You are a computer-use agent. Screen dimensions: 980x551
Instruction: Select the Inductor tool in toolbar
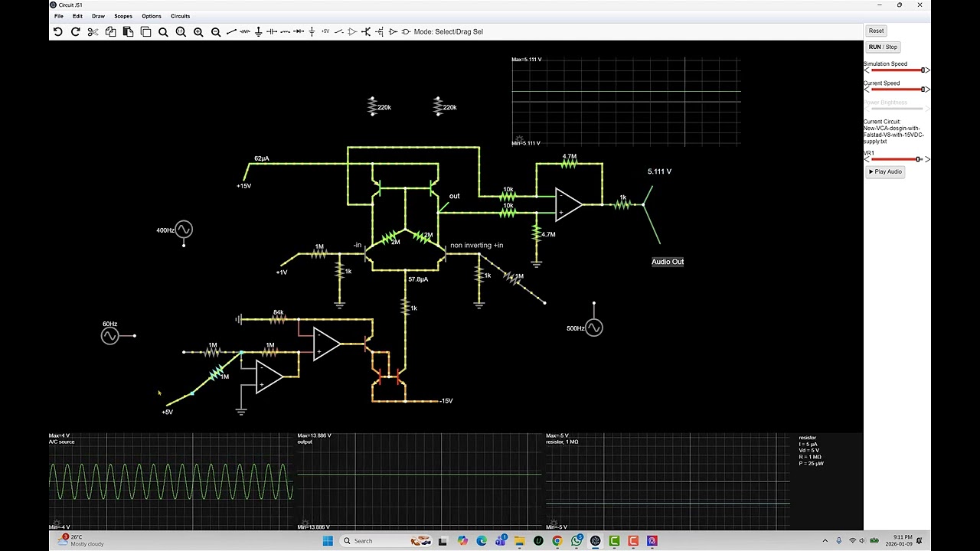[x=285, y=31]
